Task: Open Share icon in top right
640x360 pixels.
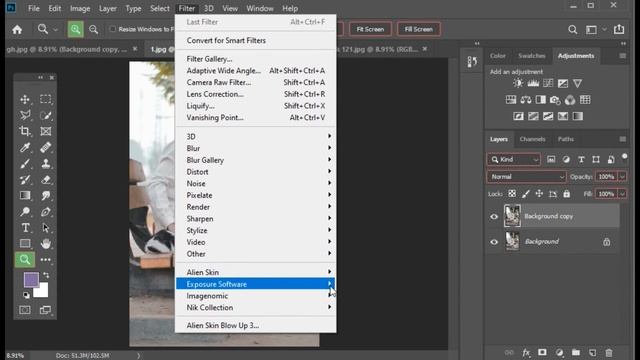Action: tap(619, 29)
